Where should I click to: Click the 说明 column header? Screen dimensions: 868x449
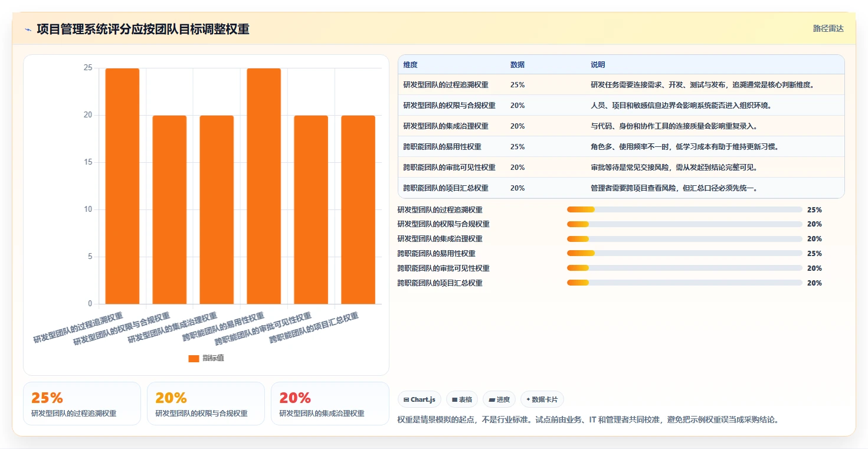point(598,65)
